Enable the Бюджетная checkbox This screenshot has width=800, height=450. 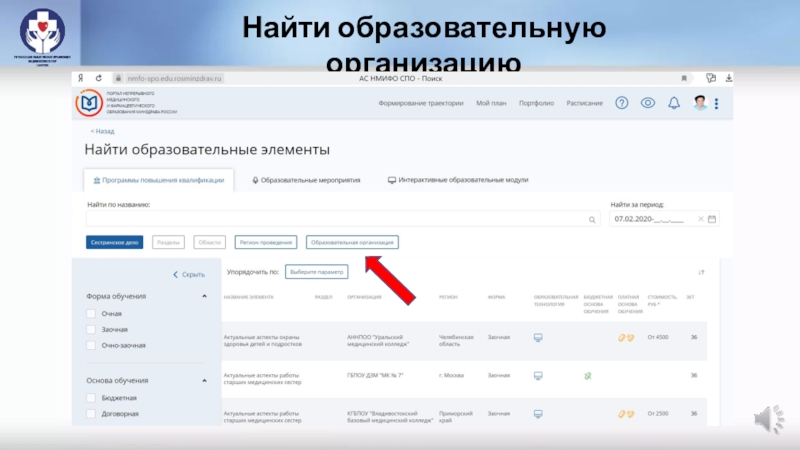click(x=91, y=397)
